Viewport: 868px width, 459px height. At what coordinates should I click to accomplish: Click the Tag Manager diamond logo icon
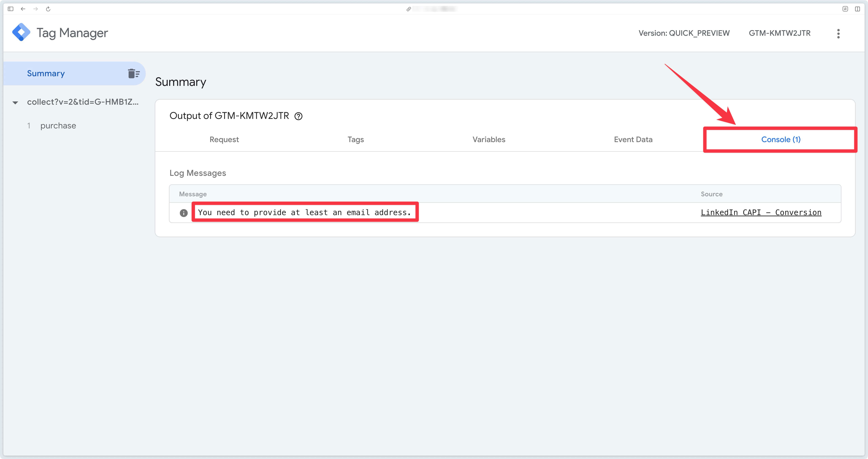(x=22, y=33)
